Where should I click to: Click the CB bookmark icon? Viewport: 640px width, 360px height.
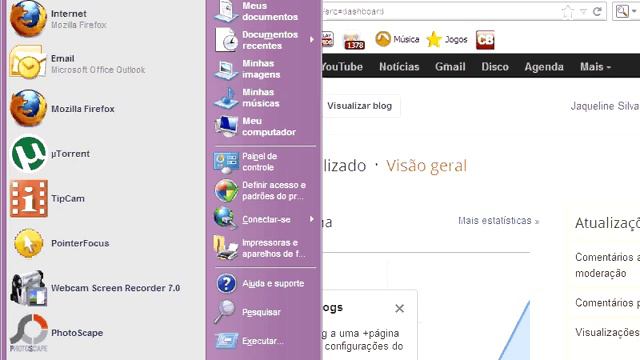point(485,40)
